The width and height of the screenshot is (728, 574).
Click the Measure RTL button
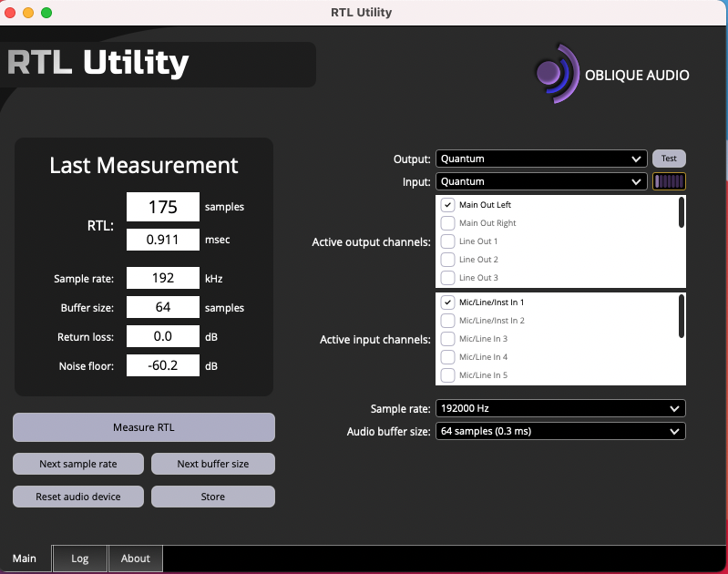[144, 427]
